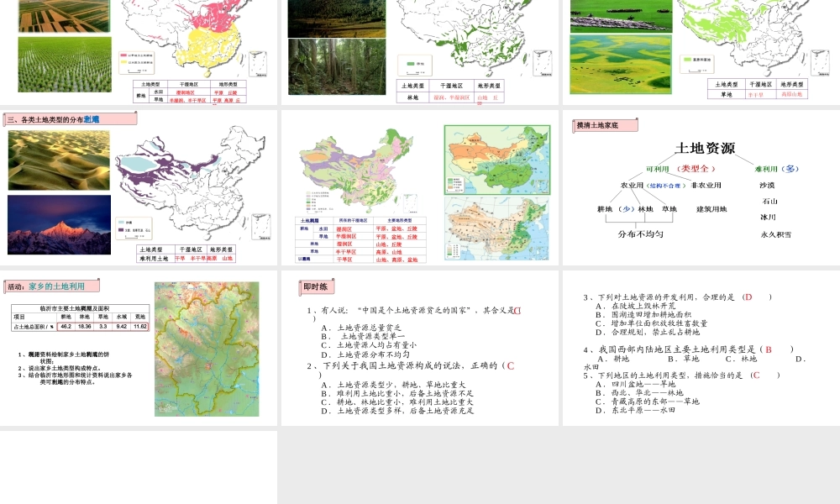Click the '沙漠' item in the diagram

767,186
